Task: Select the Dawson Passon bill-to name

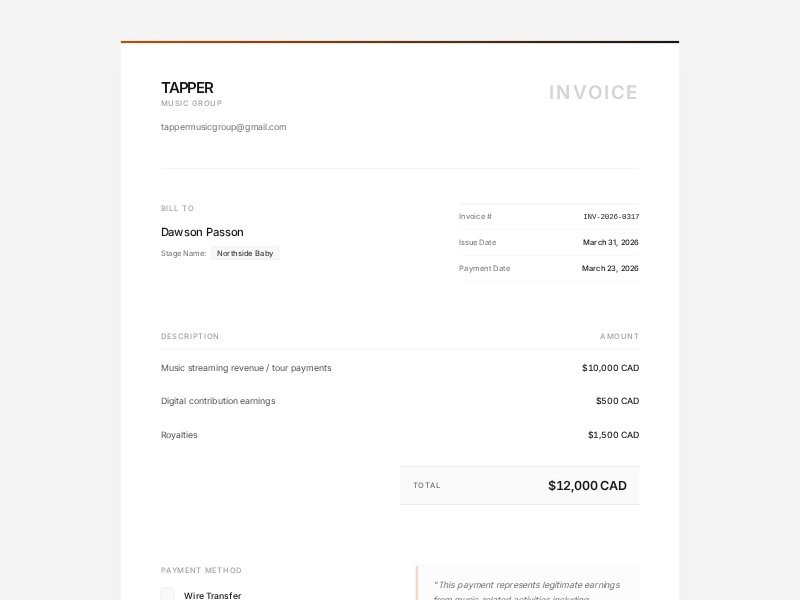Action: [x=202, y=232]
